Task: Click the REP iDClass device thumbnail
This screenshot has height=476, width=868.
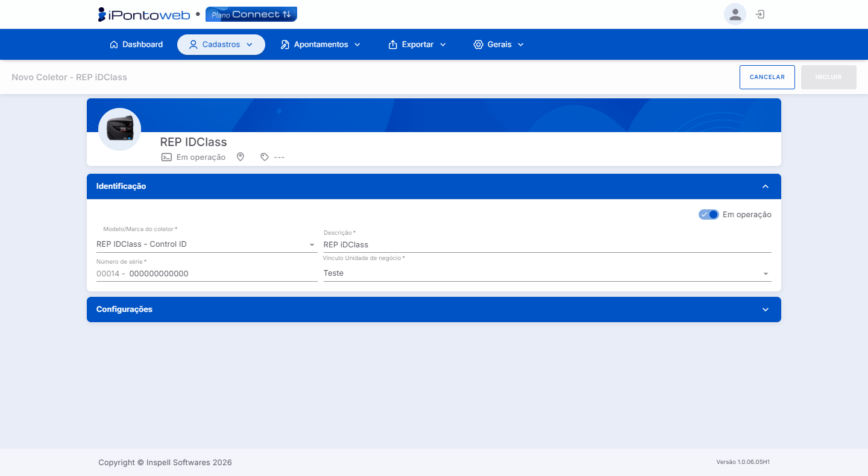Action: click(119, 129)
